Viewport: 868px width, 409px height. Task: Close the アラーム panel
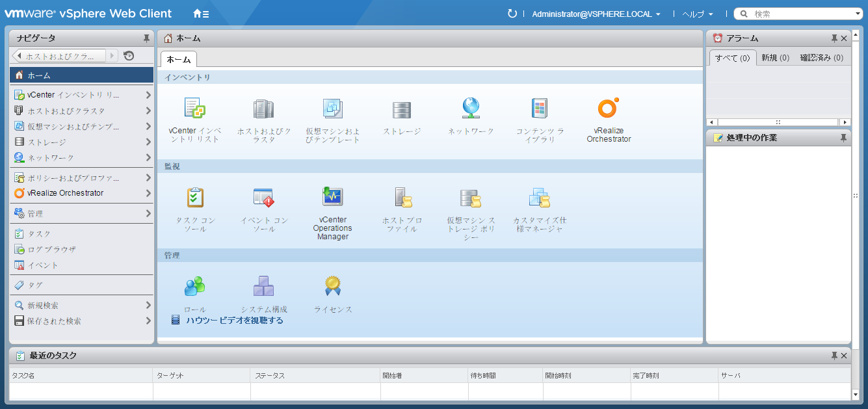[x=844, y=38]
